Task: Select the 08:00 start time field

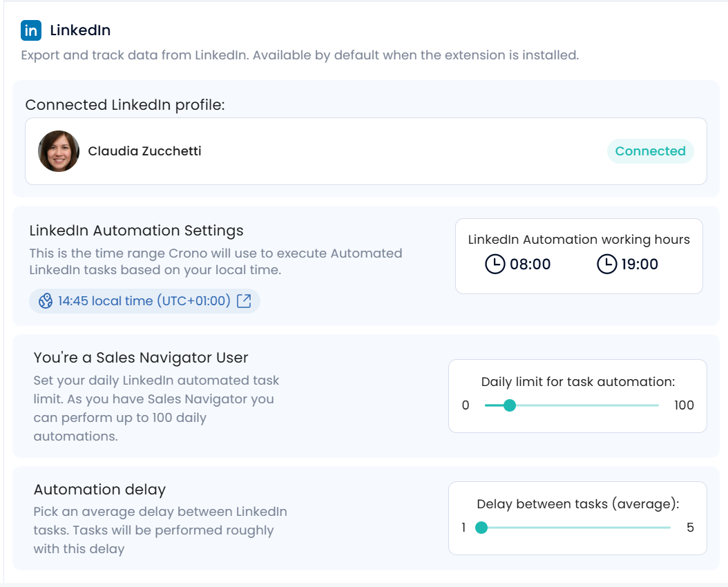Action: tap(530, 264)
